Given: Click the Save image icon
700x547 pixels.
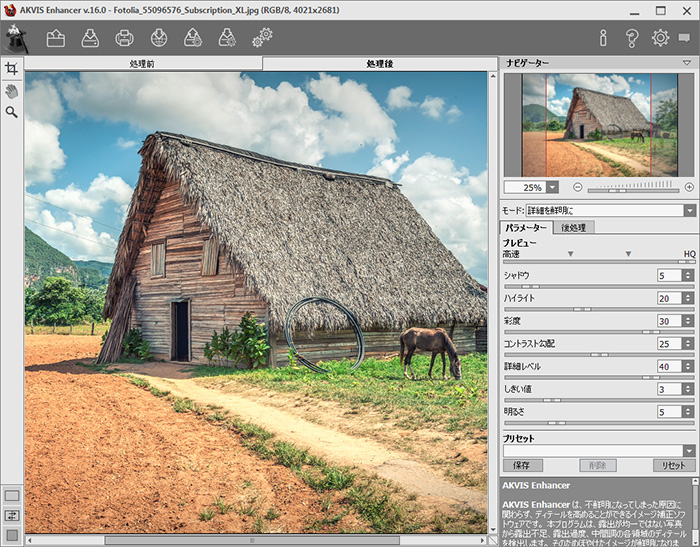Looking at the screenshot, I should (90, 39).
